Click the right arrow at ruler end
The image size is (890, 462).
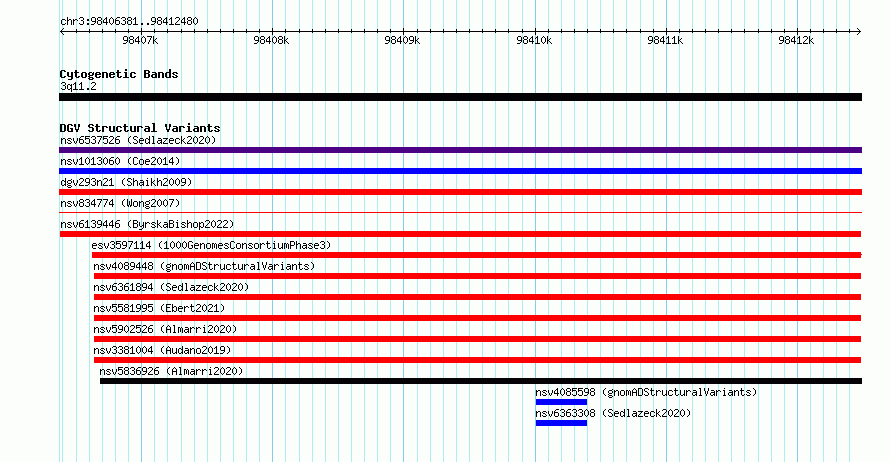[859, 32]
